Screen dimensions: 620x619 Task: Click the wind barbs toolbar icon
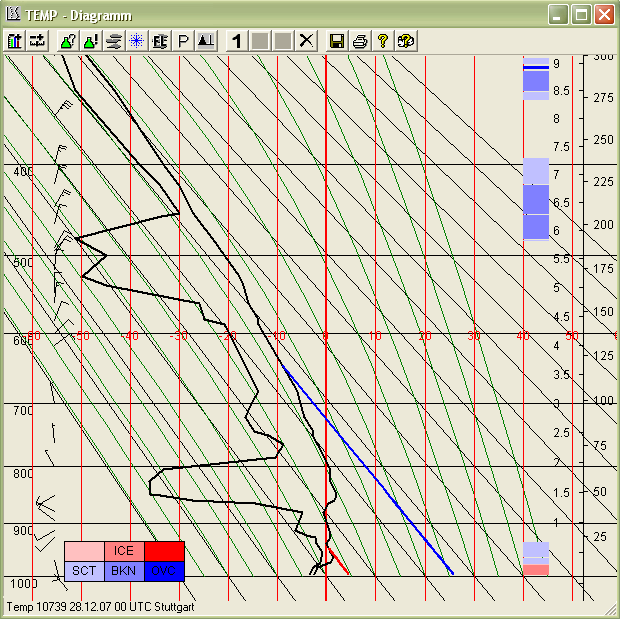160,41
